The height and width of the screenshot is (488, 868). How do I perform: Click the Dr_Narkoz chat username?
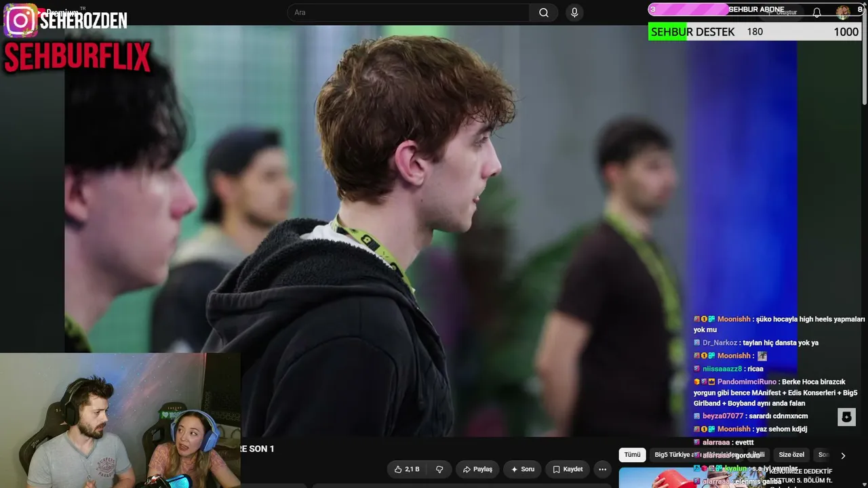click(719, 343)
